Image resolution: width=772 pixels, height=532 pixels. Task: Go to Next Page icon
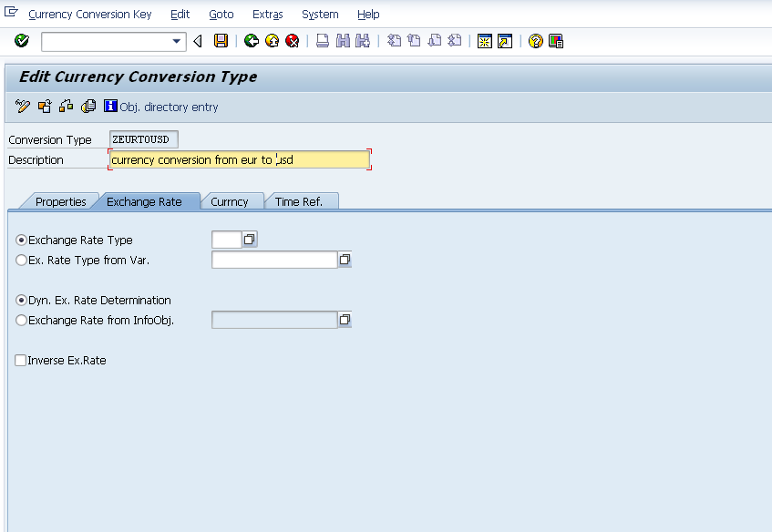[x=434, y=41]
